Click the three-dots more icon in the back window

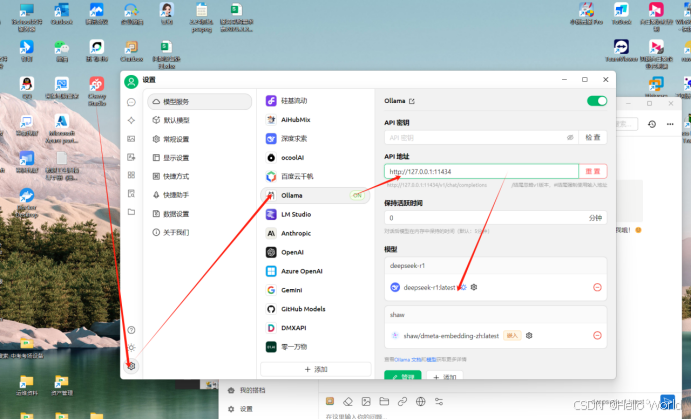click(x=670, y=124)
